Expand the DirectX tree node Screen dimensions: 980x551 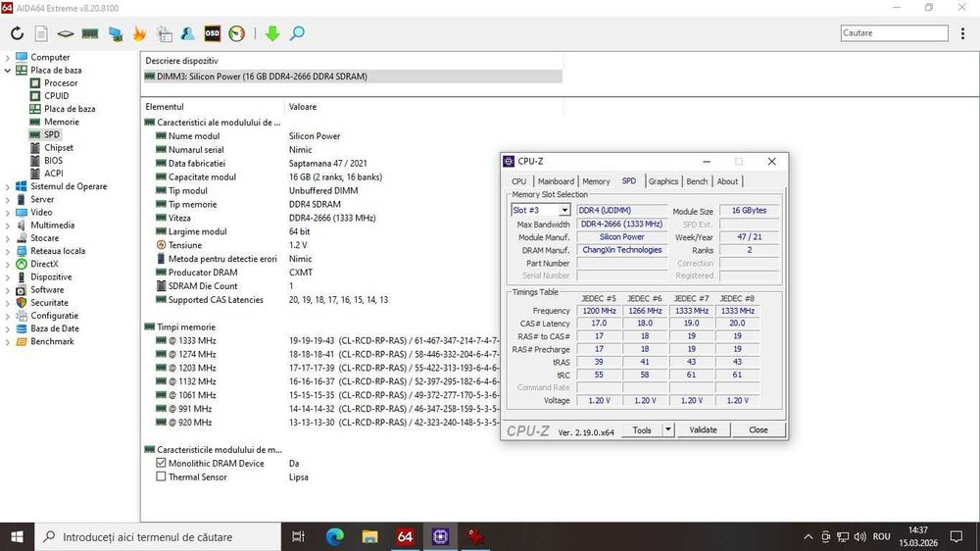[8, 264]
